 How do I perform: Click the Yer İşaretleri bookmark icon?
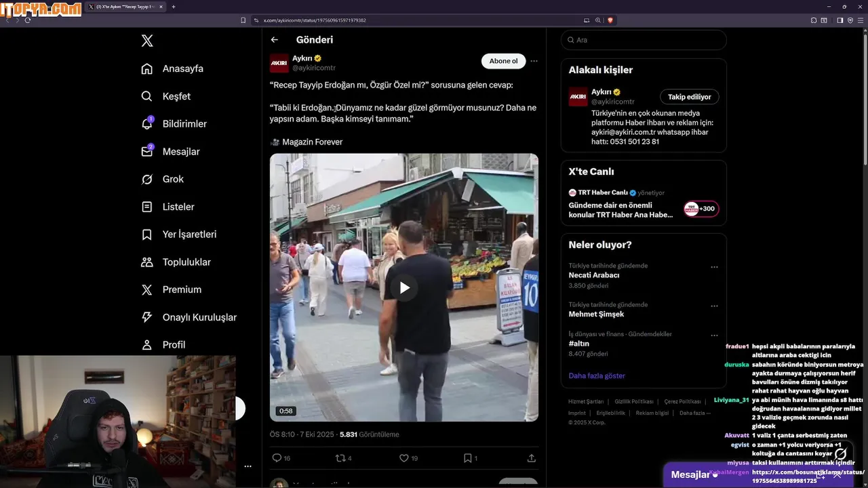click(x=146, y=235)
